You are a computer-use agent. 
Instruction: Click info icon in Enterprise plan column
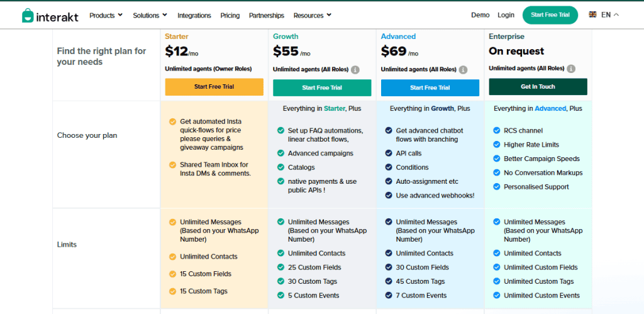click(571, 69)
